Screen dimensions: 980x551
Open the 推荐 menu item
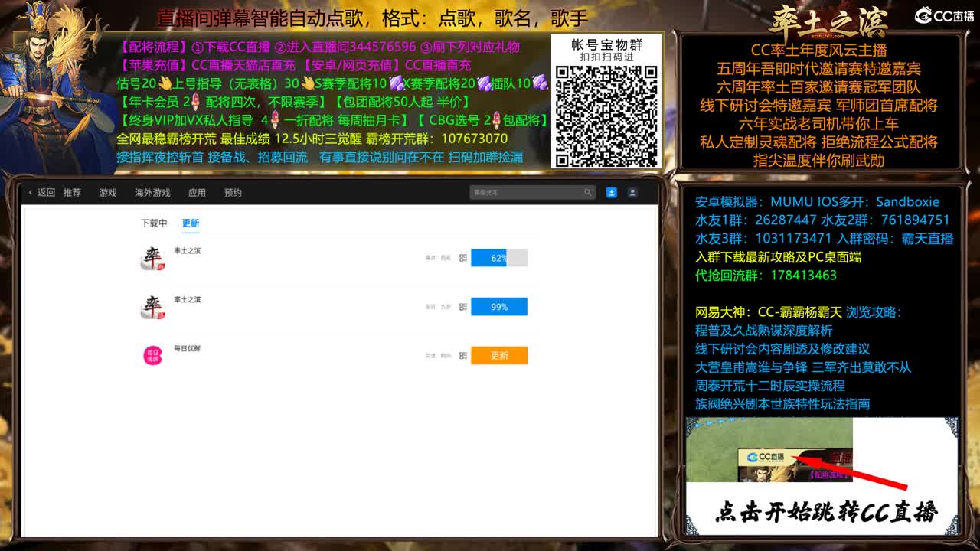click(x=72, y=193)
